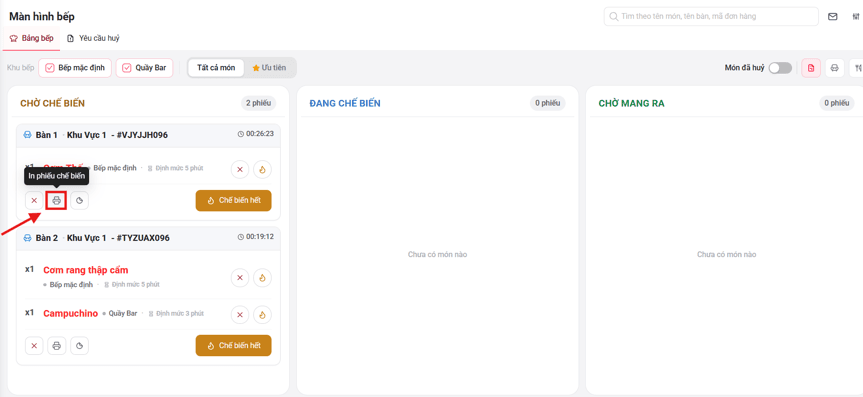
Task: Click the flame icon next to Campuchino
Action: point(263,315)
